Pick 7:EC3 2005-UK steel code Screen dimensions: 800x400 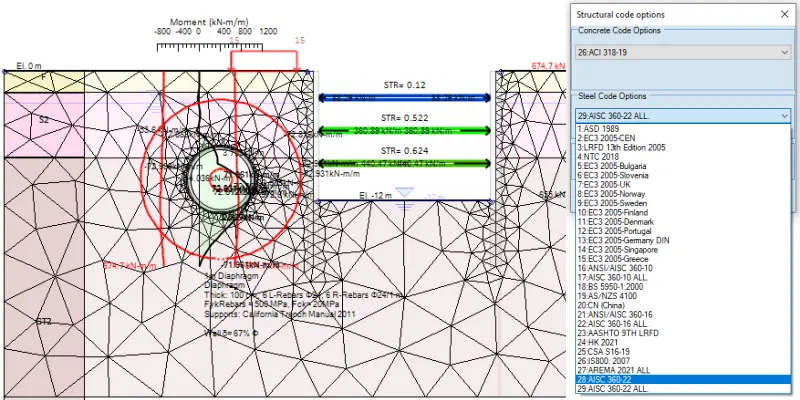683,185
